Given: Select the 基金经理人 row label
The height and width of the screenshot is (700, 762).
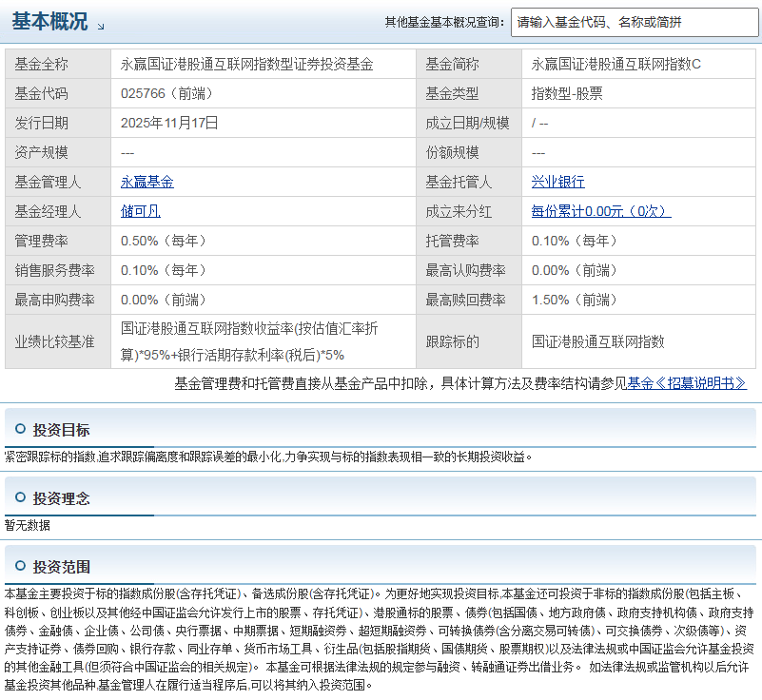Looking at the screenshot, I should click(x=48, y=211).
